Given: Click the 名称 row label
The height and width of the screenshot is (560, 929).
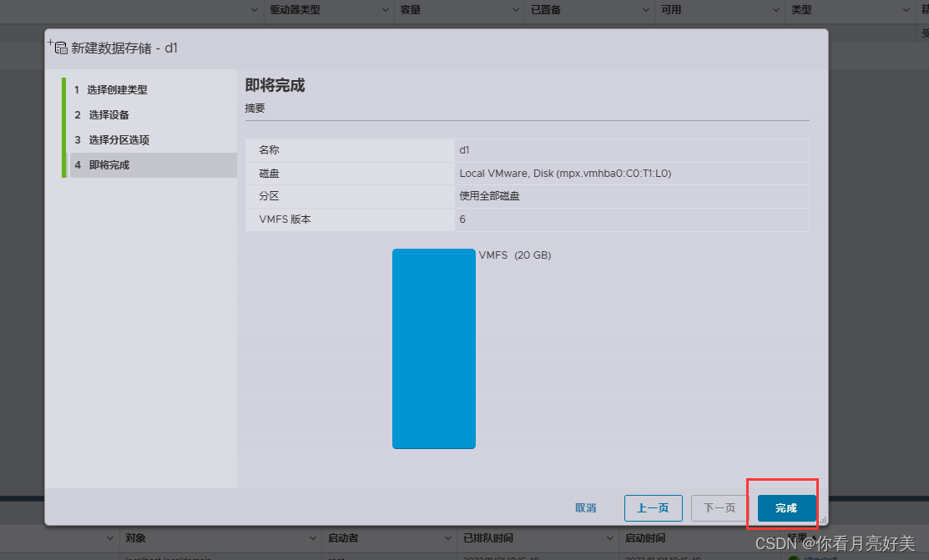Looking at the screenshot, I should point(269,150).
